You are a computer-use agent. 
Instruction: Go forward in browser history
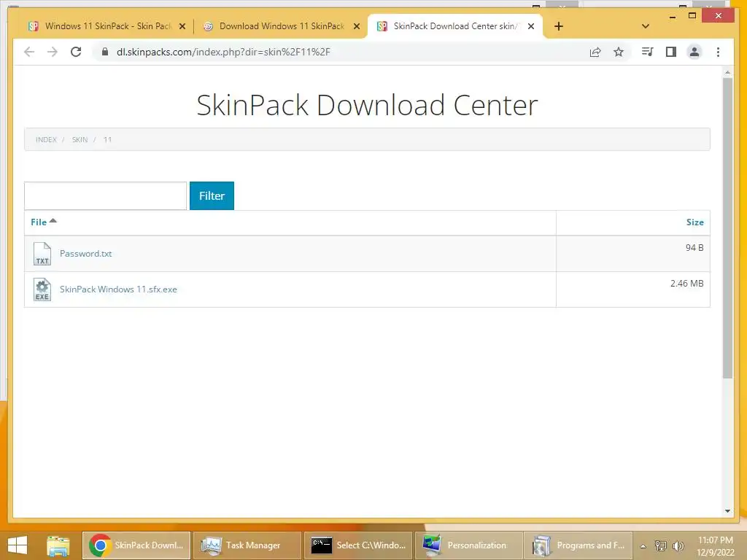(53, 52)
